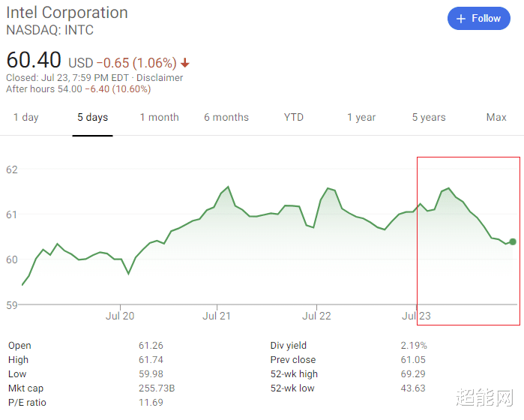Click the Jul 23 axis label
Viewport: 524px width, 420px height.
coord(416,316)
